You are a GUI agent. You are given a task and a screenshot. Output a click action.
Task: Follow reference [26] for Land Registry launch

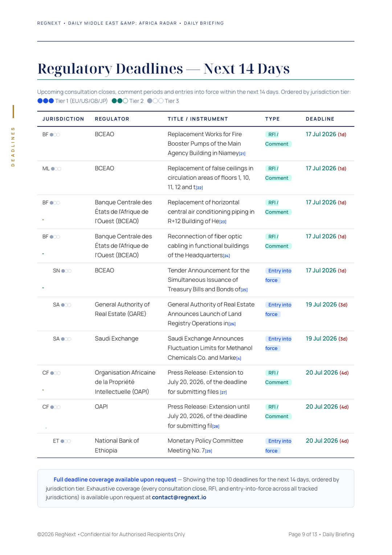click(232, 324)
